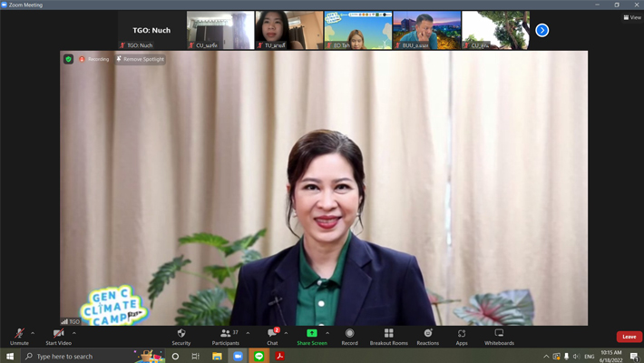This screenshot has height=363, width=644.
Task: Open the View layout menu
Action: 632,17
